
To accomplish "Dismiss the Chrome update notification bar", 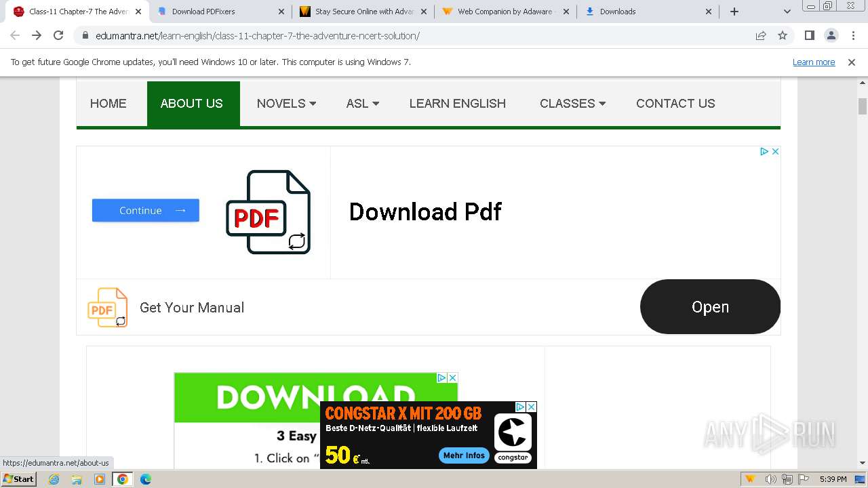I will (x=852, y=62).
